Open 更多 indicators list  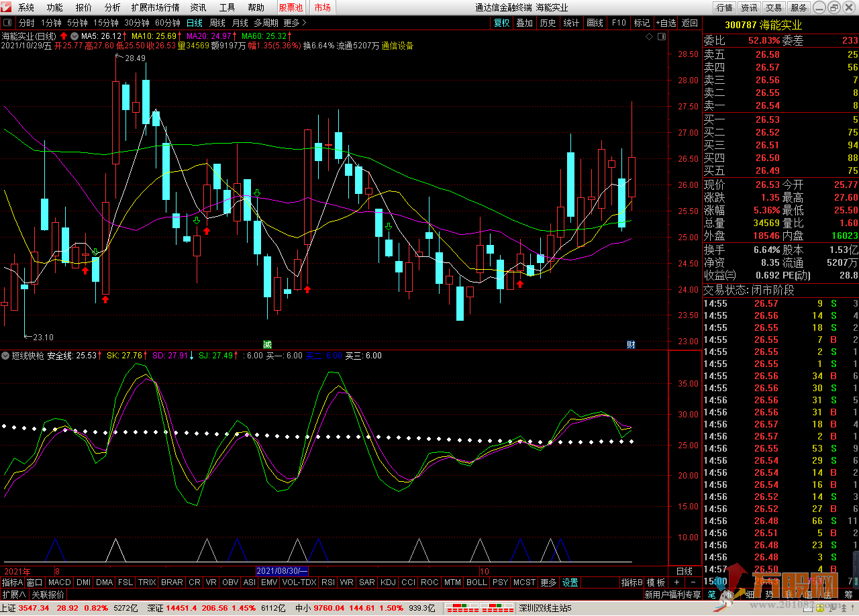[548, 582]
